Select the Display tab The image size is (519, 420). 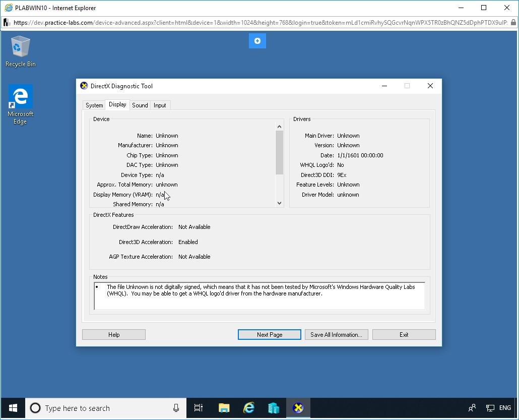pyautogui.click(x=117, y=104)
